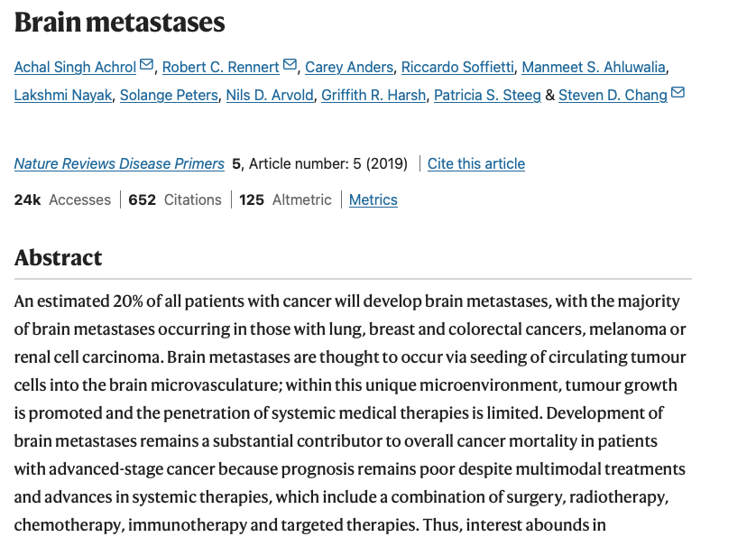Click the 652 Citations count

(x=175, y=199)
